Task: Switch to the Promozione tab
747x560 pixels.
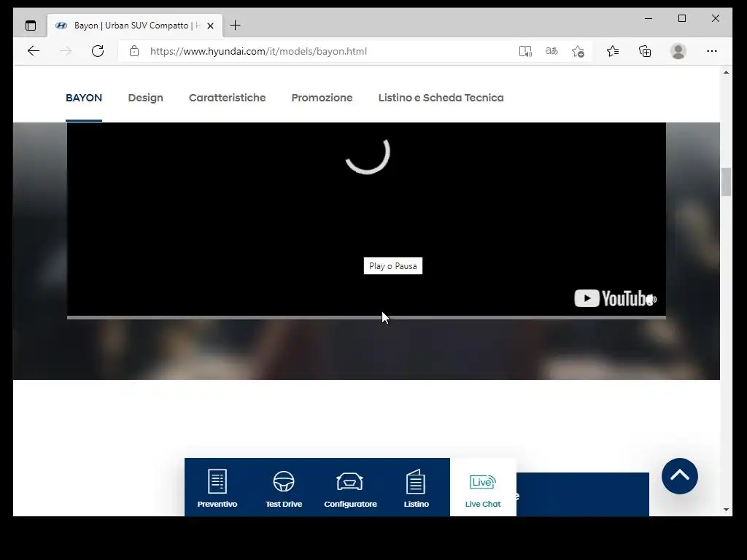Action: (322, 98)
